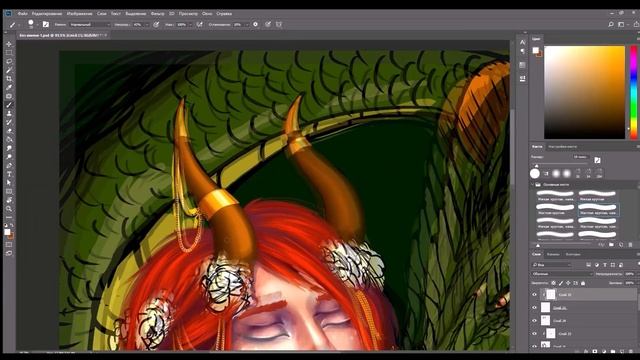Click brush size input field in Brushes panel
Viewport: 640px width, 360px height.
click(580, 157)
